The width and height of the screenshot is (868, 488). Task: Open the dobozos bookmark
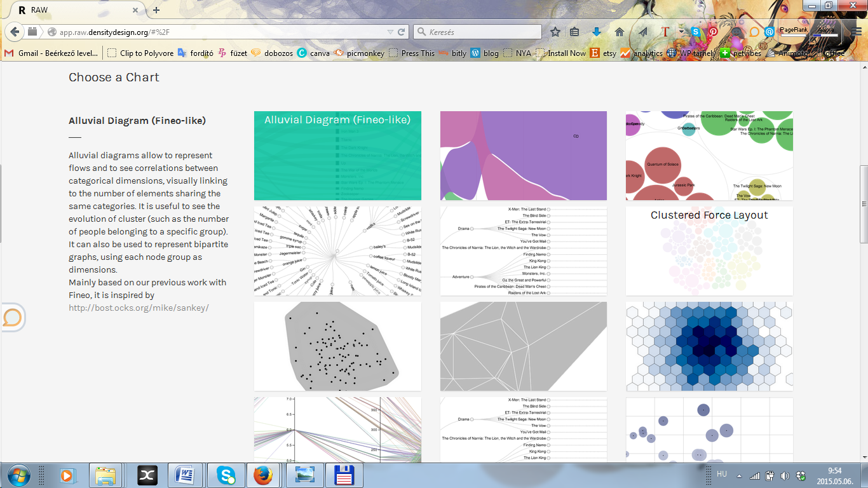point(272,53)
